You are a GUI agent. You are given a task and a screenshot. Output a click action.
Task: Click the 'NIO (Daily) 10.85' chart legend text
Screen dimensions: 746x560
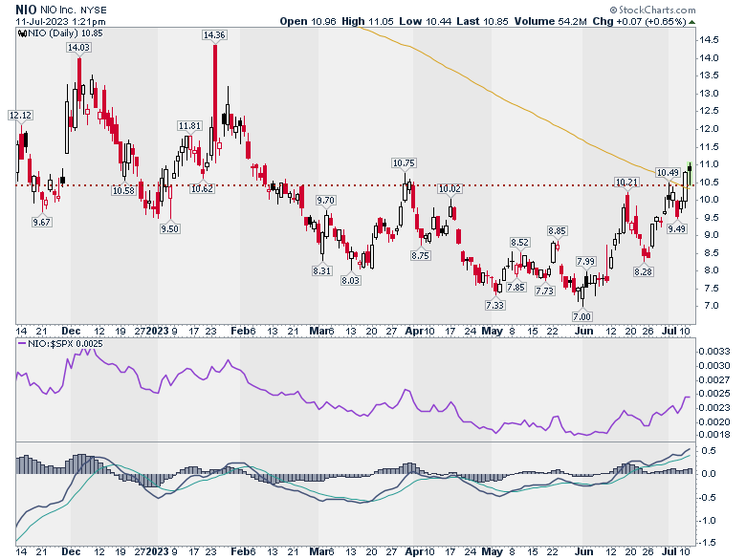point(65,33)
